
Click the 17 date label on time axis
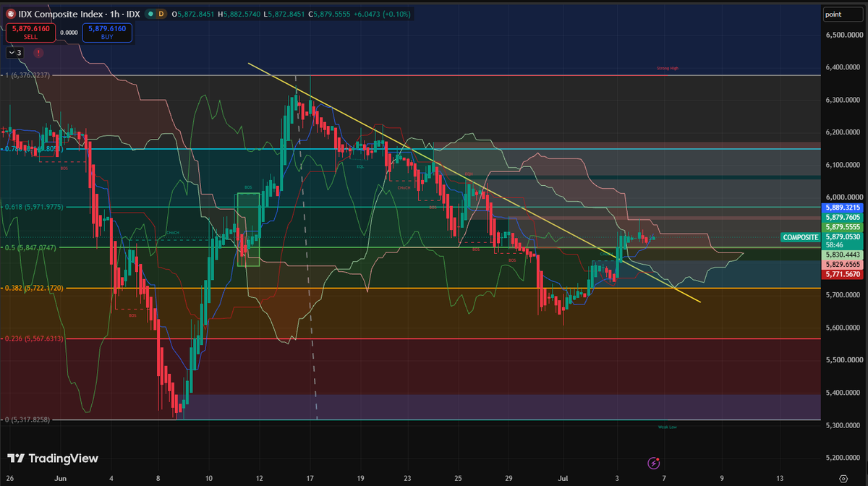[310, 478]
